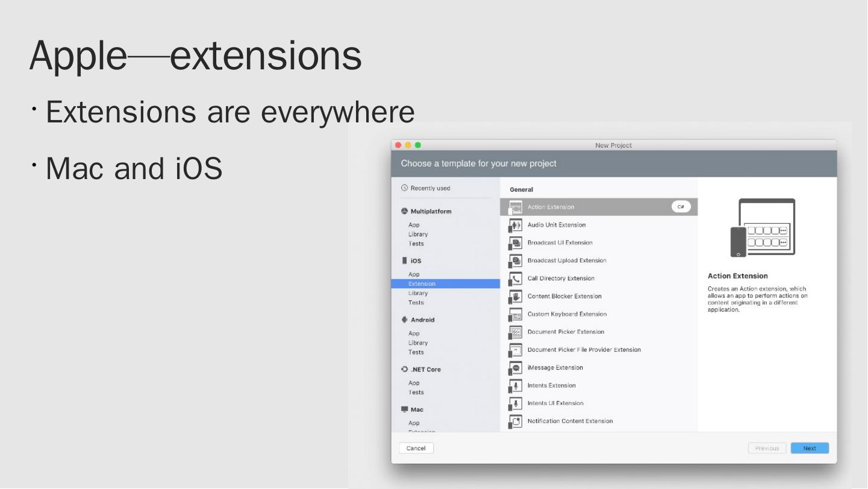Screen dimensions: 868x489
Task: Select the iMessage Extension icon
Action: click(515, 368)
